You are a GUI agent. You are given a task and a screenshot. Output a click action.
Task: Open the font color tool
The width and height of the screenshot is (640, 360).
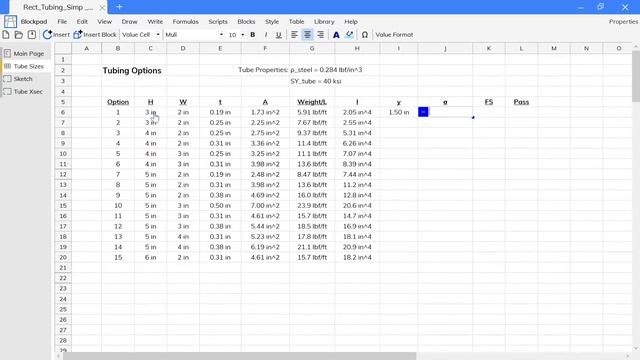(336, 35)
